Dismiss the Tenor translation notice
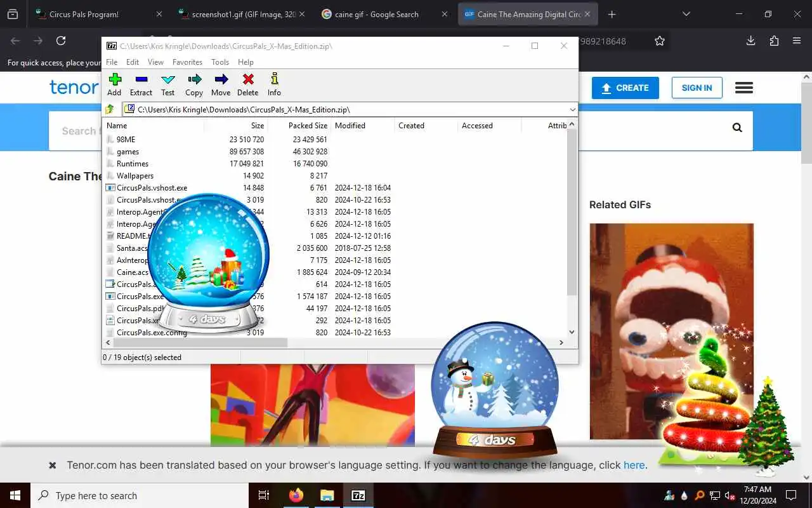 (x=52, y=465)
